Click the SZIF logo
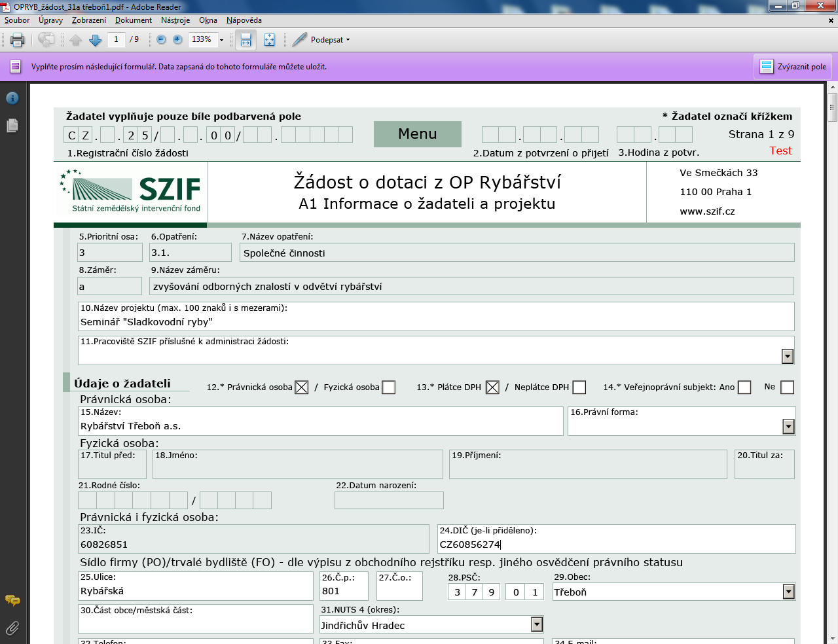Screen dimensions: 838x644 pyautogui.click(x=130, y=191)
